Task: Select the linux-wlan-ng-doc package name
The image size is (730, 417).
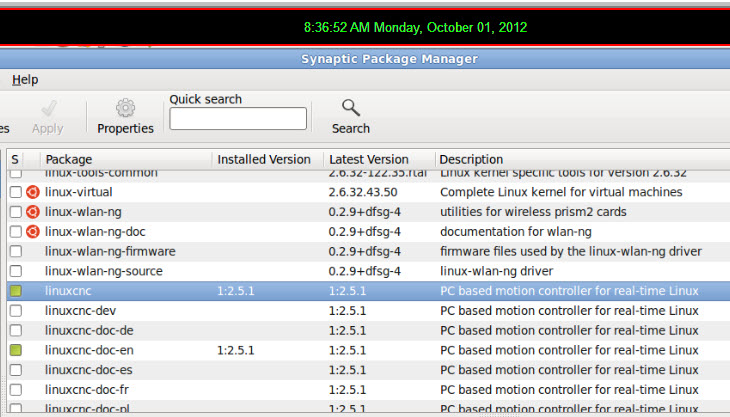Action: (95, 231)
